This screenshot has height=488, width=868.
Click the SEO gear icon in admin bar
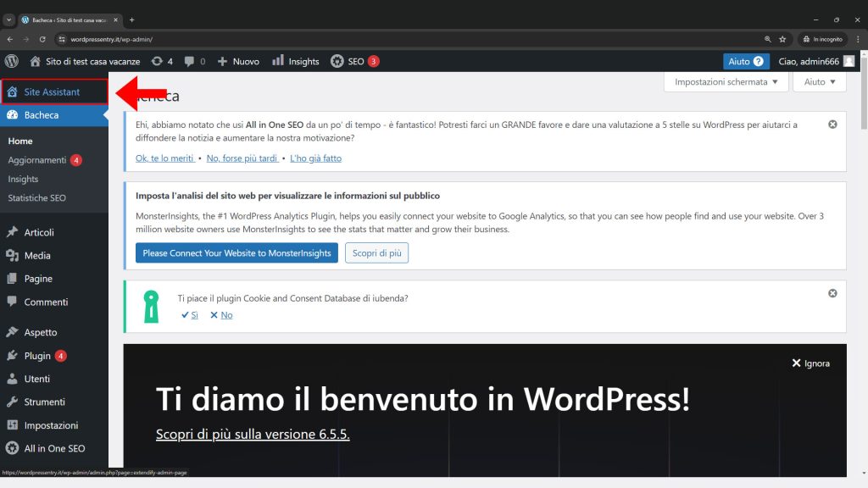pyautogui.click(x=337, y=61)
